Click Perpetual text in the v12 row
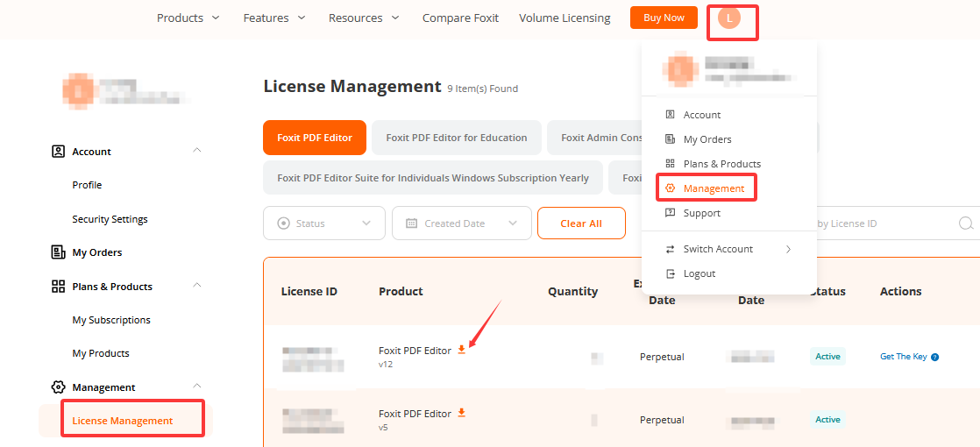Screen dimensions: 980x447 [x=662, y=357]
